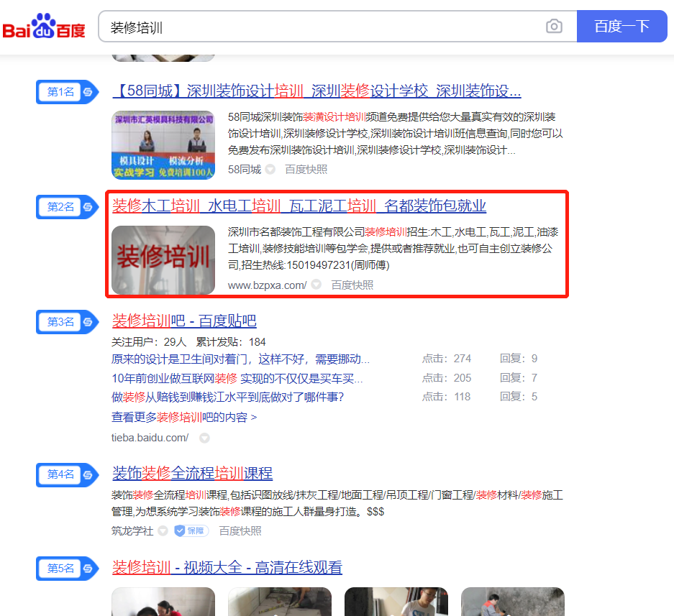Open post 原来的设计是卫生间对着门
The image size is (674, 616).
point(240,359)
